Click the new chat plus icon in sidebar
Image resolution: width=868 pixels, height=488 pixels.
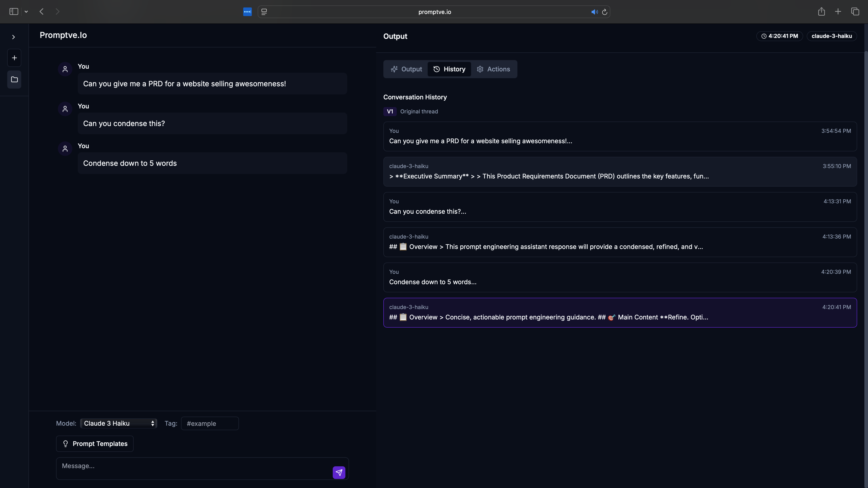[x=14, y=58]
